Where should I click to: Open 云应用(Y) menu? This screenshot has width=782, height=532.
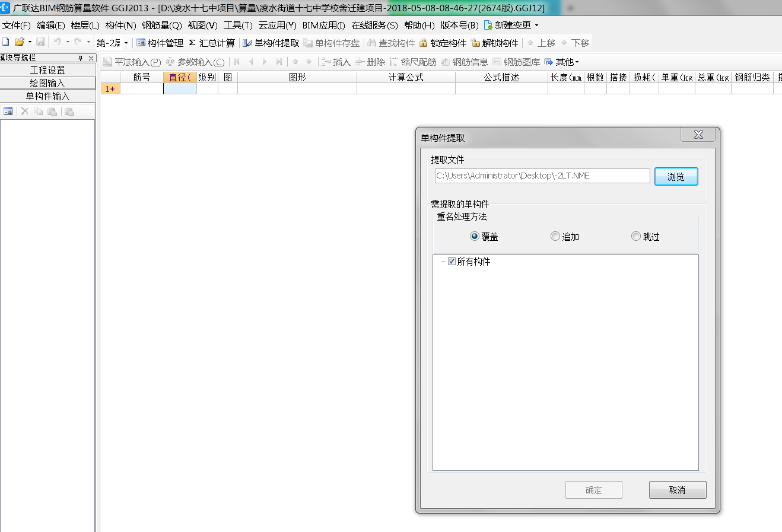coord(277,26)
